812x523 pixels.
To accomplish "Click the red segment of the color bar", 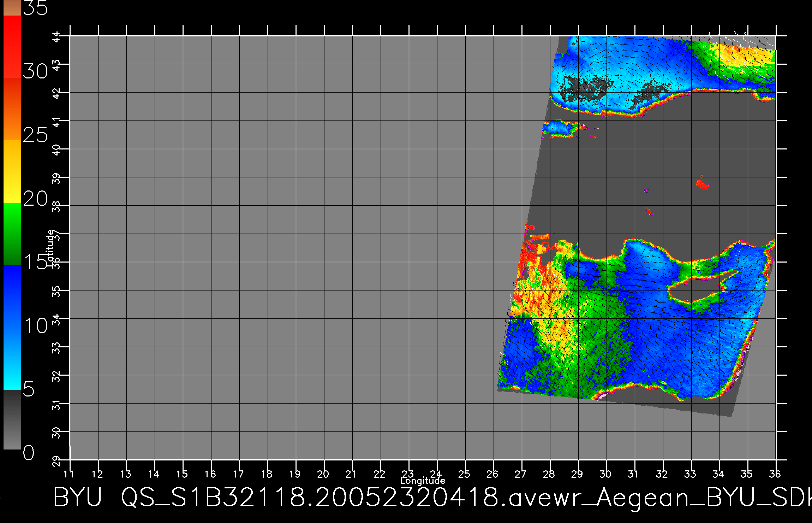I will click(x=12, y=47).
